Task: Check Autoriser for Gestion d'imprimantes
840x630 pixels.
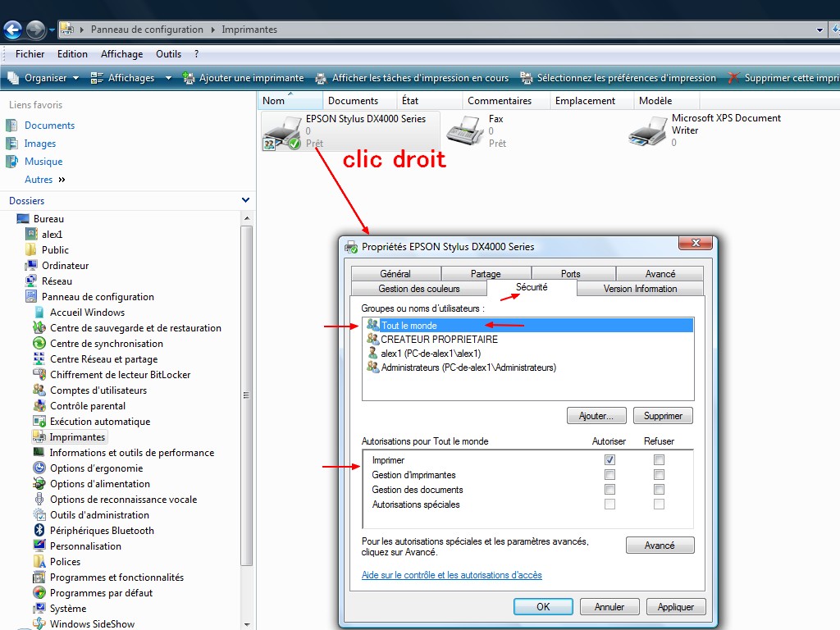Action: click(609, 475)
